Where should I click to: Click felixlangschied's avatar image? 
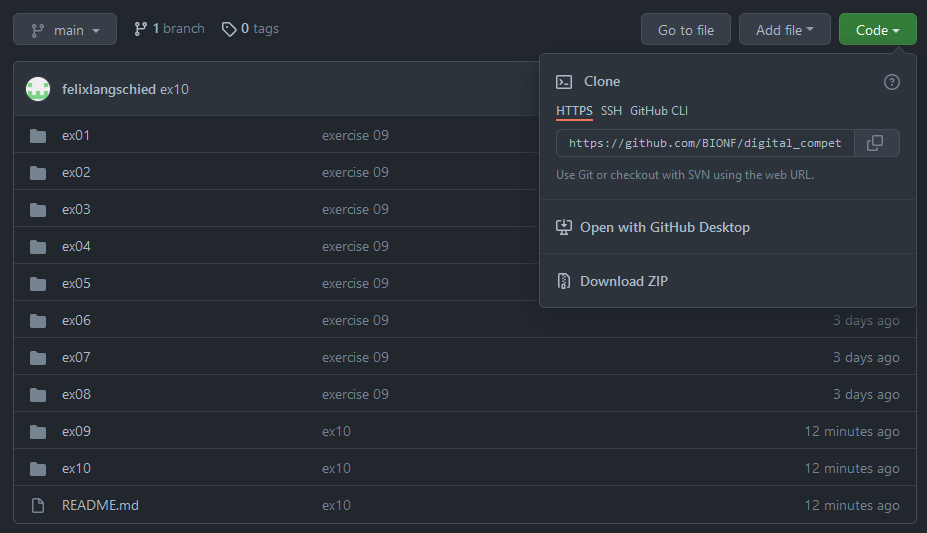38,89
